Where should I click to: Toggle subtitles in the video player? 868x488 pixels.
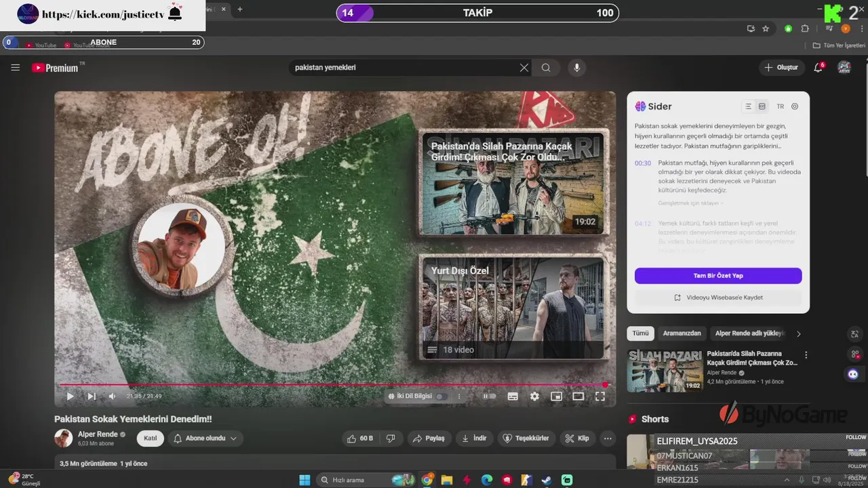tap(513, 396)
